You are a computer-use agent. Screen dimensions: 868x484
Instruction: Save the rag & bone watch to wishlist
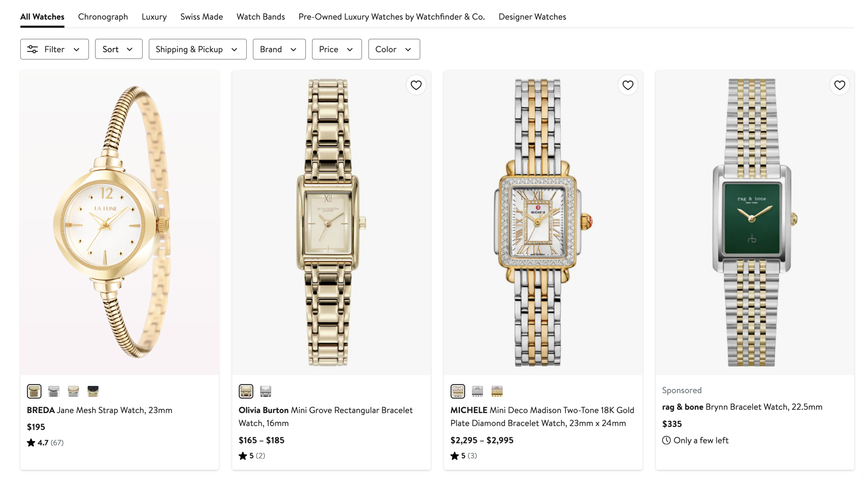839,85
